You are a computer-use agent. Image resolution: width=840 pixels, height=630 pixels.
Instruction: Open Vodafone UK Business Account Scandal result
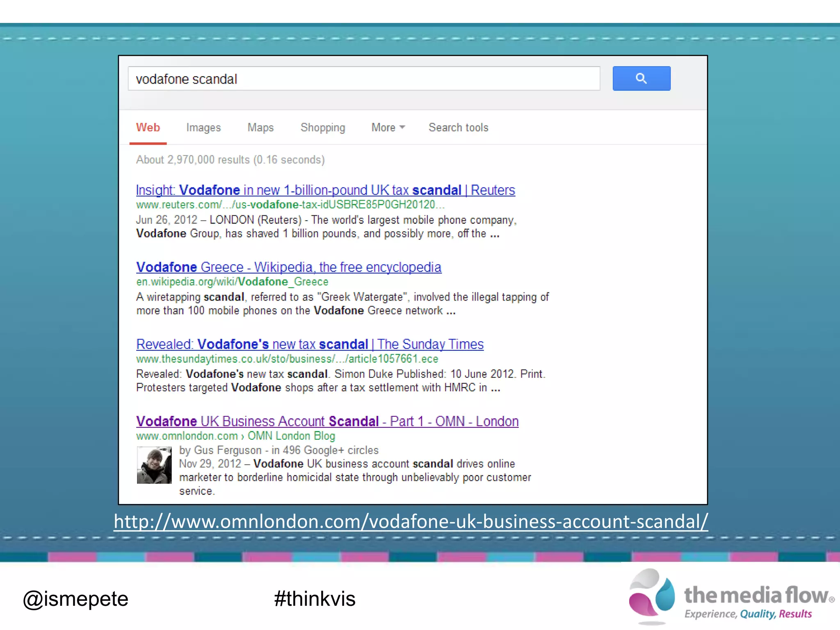click(x=327, y=421)
